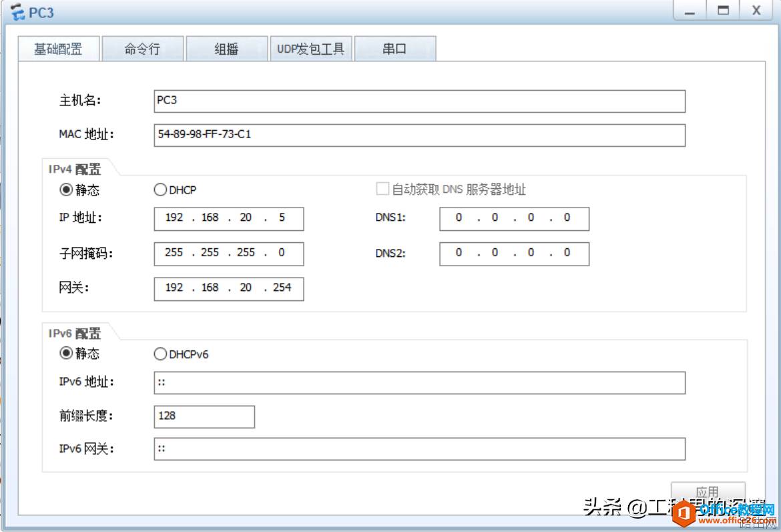Image resolution: width=781 pixels, height=532 pixels.
Task: Select the IPv4 DHCP radio button
Action: (x=160, y=190)
